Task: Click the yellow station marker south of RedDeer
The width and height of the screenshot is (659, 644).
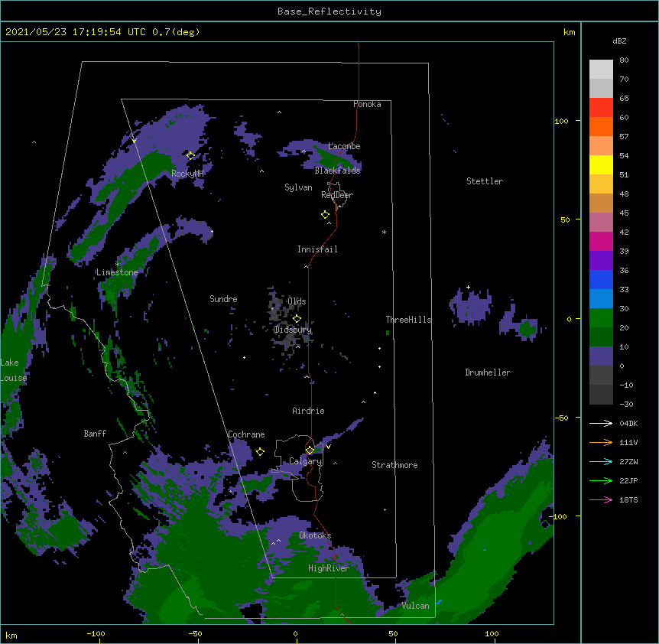Action: pos(325,215)
